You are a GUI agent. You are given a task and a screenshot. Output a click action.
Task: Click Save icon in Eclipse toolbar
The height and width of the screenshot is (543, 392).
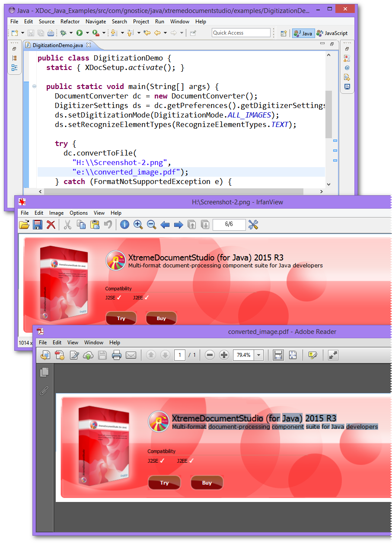(31, 33)
